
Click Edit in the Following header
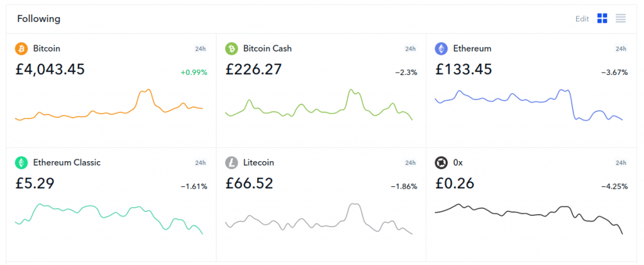[582, 19]
